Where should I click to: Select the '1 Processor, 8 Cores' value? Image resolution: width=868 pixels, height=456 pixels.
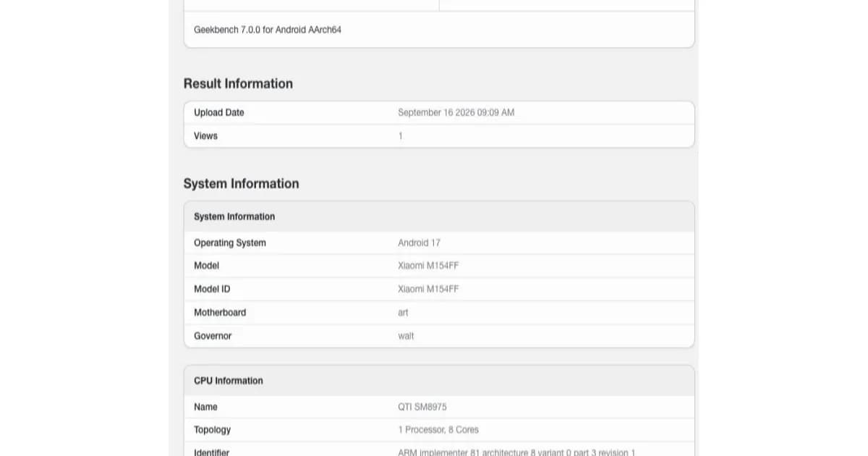pos(438,430)
